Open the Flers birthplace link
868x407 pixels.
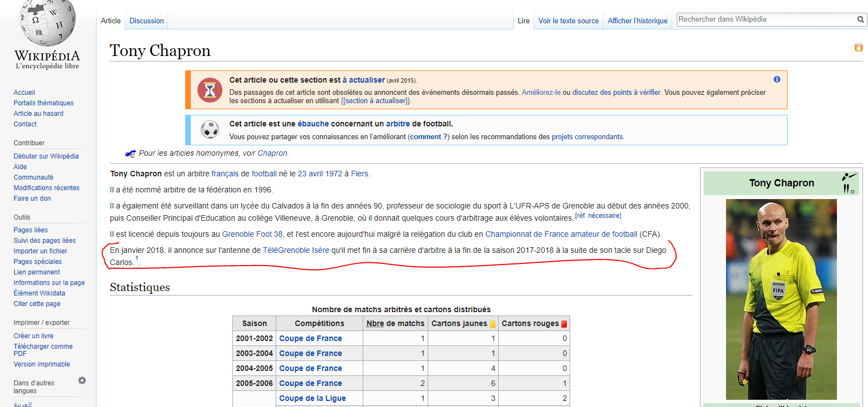pyautogui.click(x=359, y=174)
